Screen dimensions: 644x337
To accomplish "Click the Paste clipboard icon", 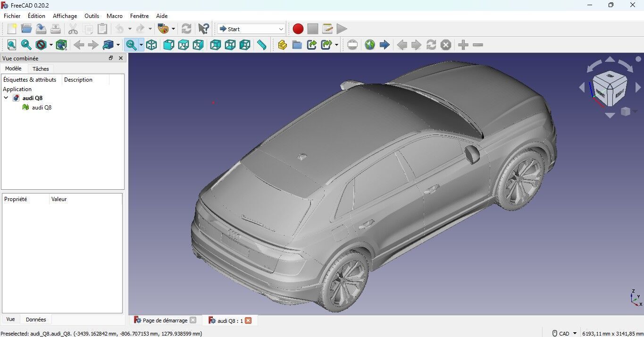I will [102, 29].
